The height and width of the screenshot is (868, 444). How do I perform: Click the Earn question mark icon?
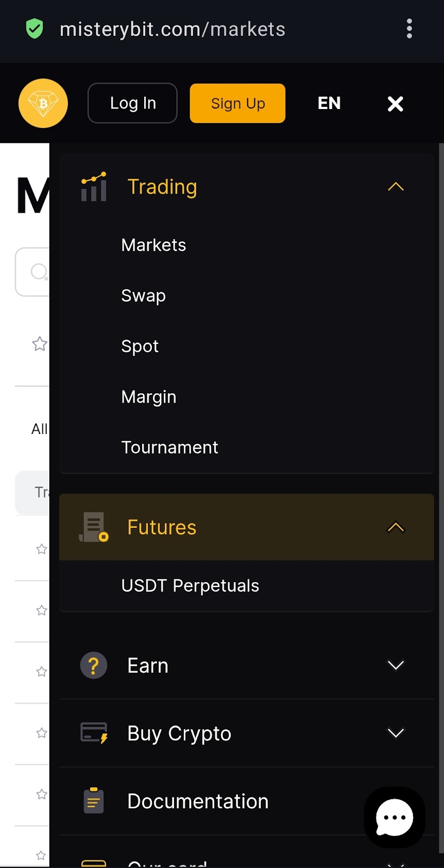pos(94,665)
